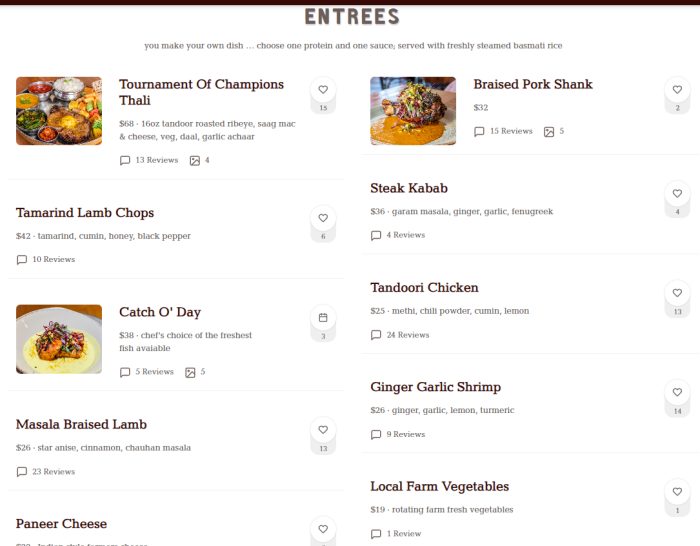Viewport: 700px width, 546px height.
Task: View 10 Reviews for Tamarind Lamb Chops
Action: point(46,259)
